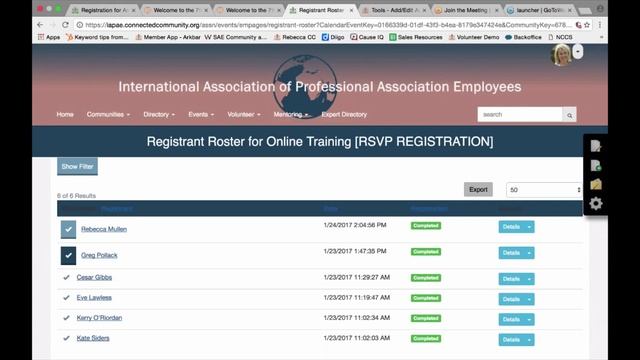Expand the Volunteer menu
This screenshot has height=360, width=640.
coord(244,115)
